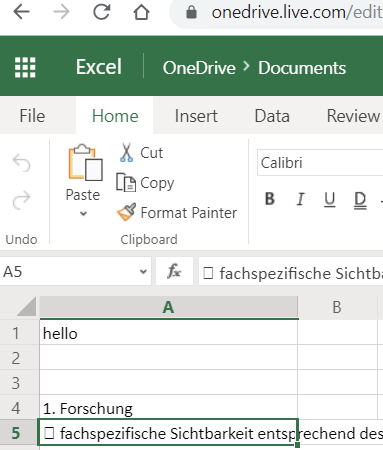Toggle bold formatting
Viewport: 383px width, 450px height.
tap(270, 199)
